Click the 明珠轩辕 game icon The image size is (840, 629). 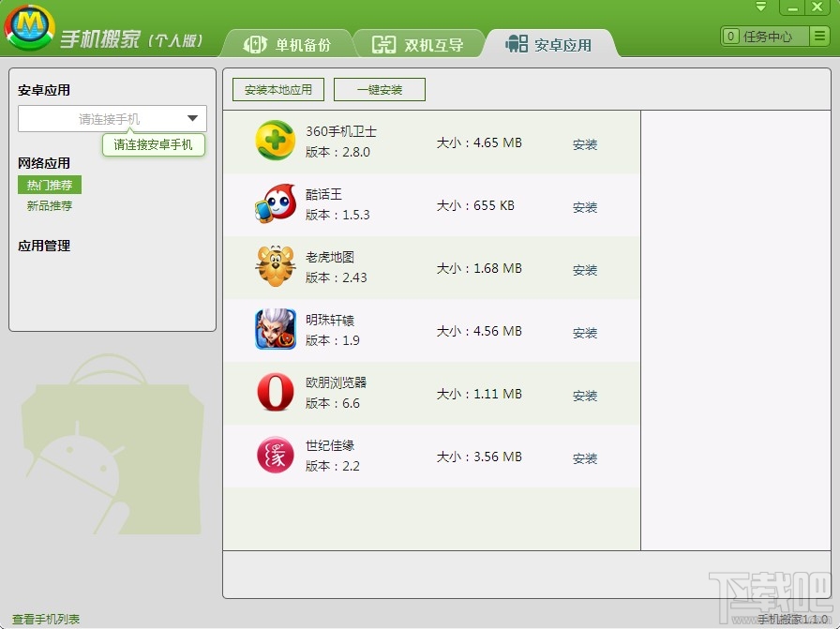click(276, 329)
